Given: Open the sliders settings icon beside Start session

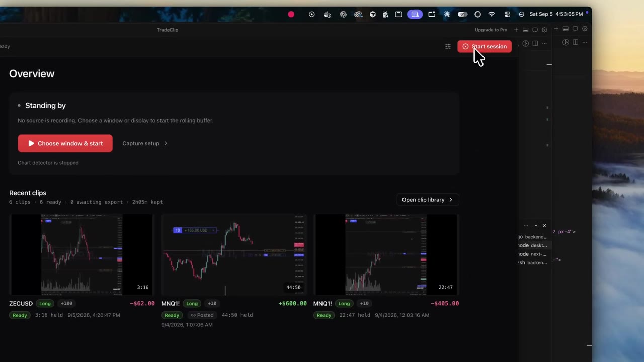Looking at the screenshot, I should 448,46.
